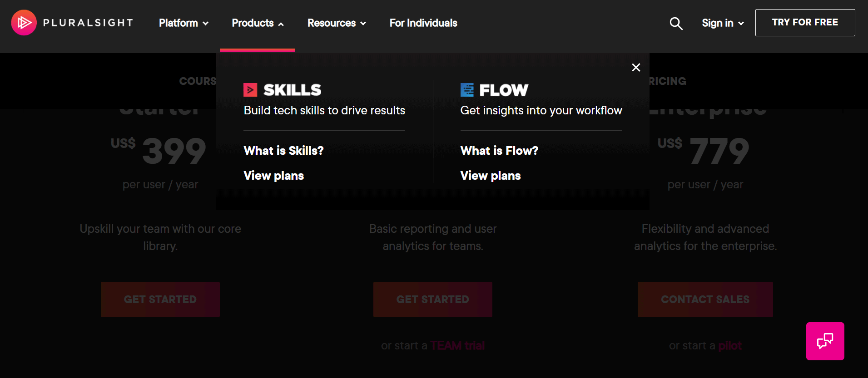Click 'Build tech skills to drive results' text
The image size is (868, 378).
pos(324,110)
